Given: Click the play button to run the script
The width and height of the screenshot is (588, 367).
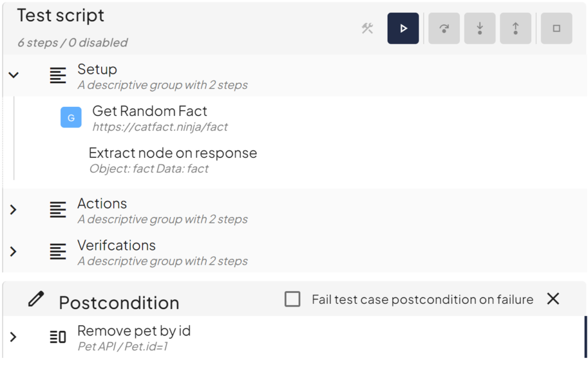Looking at the screenshot, I should (403, 28).
